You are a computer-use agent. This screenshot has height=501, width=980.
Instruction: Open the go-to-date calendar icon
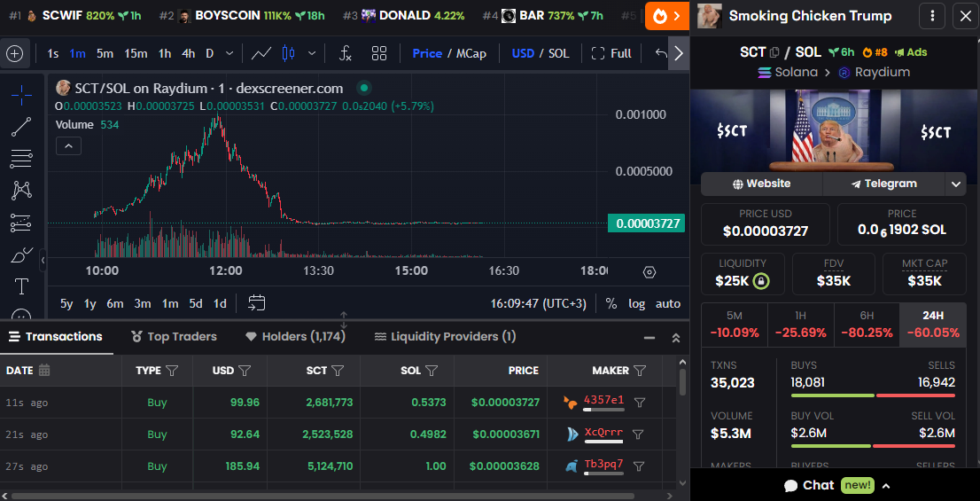257,303
